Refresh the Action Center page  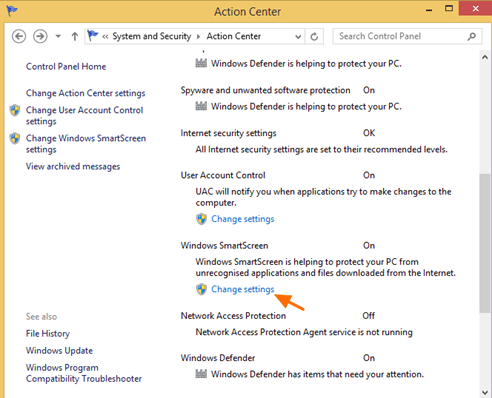click(314, 36)
